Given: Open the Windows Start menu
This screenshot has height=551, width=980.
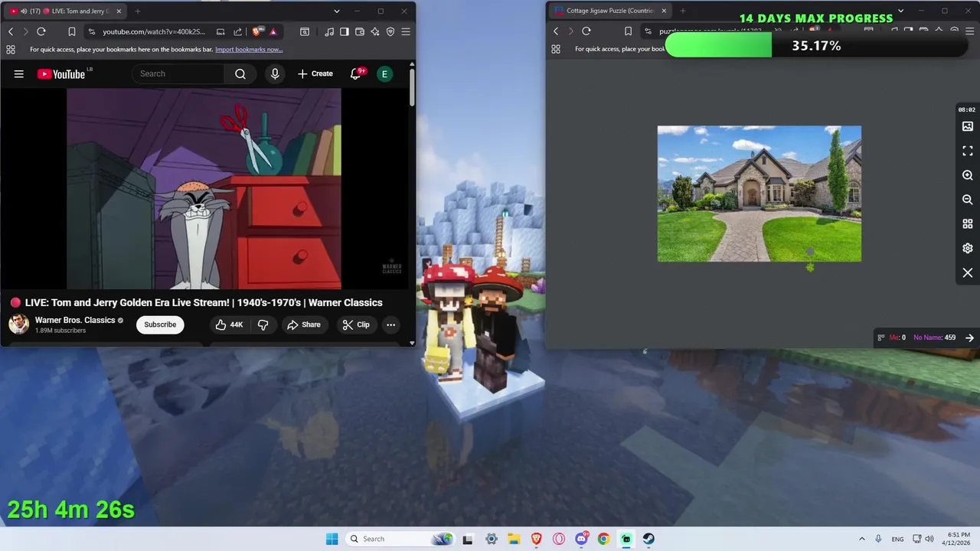Looking at the screenshot, I should coord(332,539).
